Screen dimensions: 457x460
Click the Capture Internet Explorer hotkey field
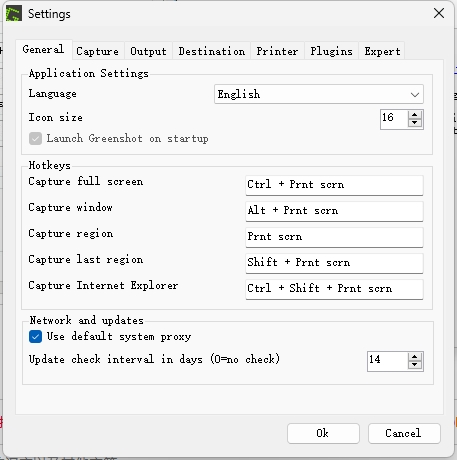pos(334,289)
